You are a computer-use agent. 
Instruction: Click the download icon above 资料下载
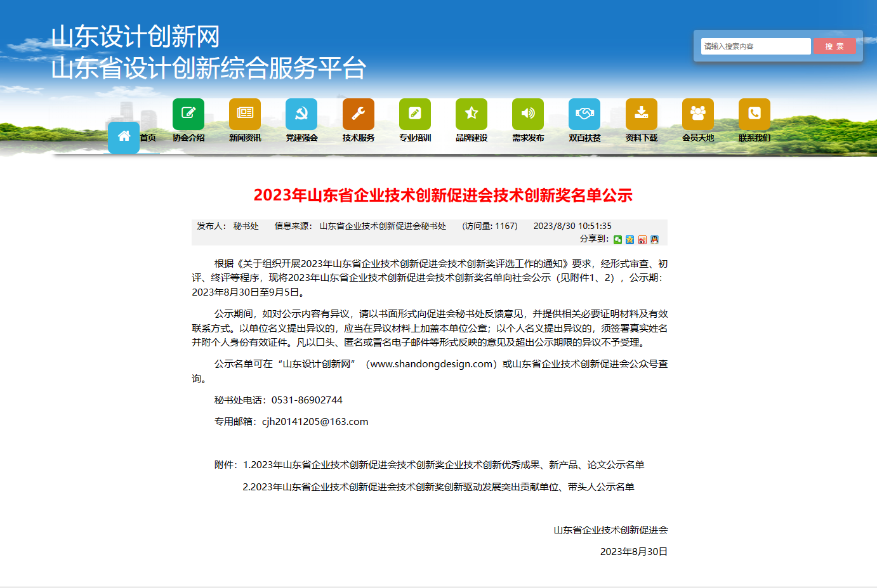coord(641,113)
